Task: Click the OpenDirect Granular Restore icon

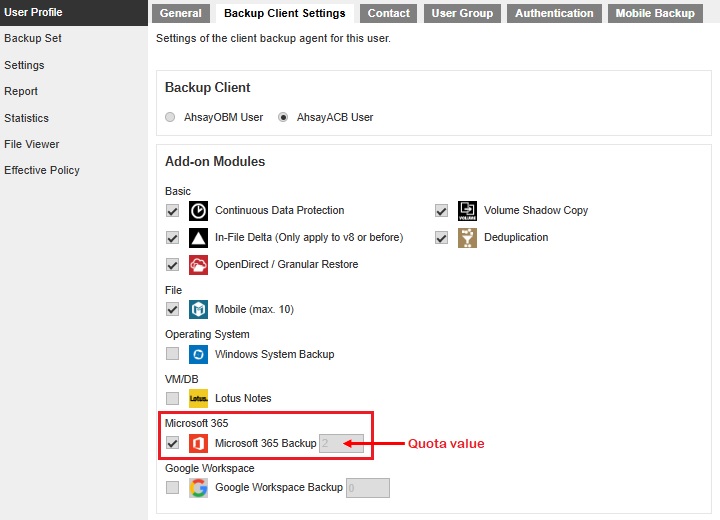Action: (x=199, y=265)
